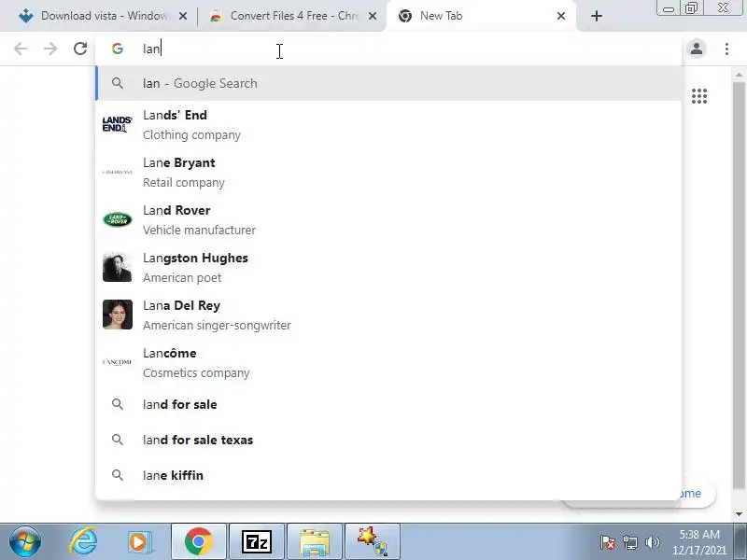Click the page scrollbar down arrow

(x=739, y=514)
